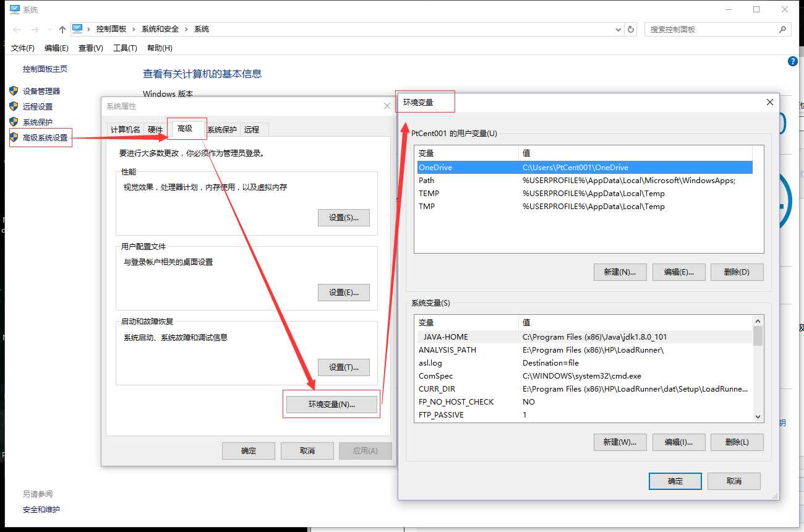Select the 高级 tab
Viewport: 804px width, 532px height.
coord(185,129)
